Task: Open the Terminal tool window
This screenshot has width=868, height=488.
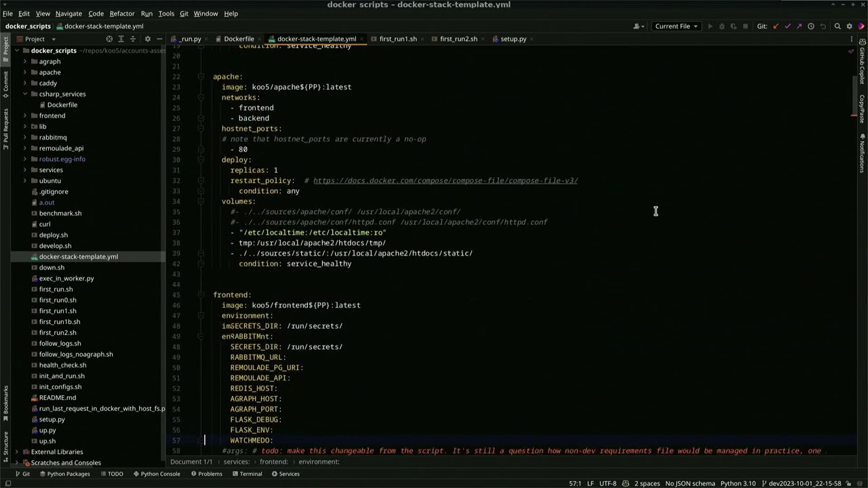Action: pos(245,474)
